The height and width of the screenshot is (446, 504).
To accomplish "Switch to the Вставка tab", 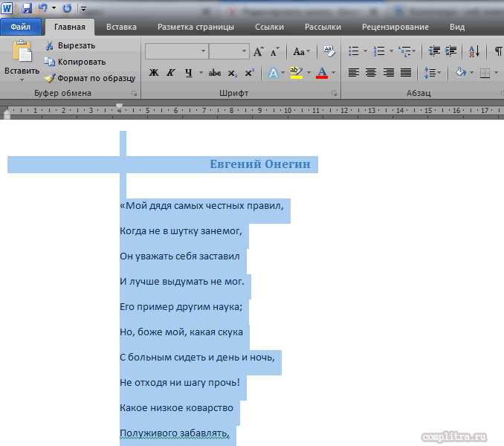I will click(121, 27).
